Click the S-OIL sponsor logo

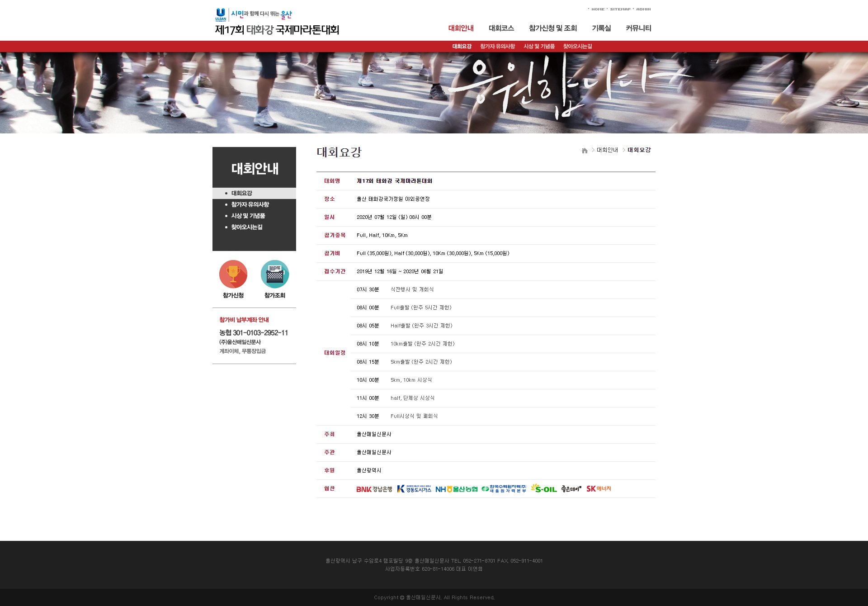point(543,489)
